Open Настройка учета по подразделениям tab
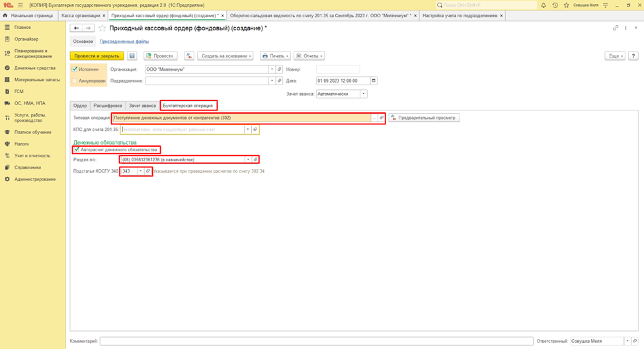Screen dimensions: 644x349 click(460, 16)
